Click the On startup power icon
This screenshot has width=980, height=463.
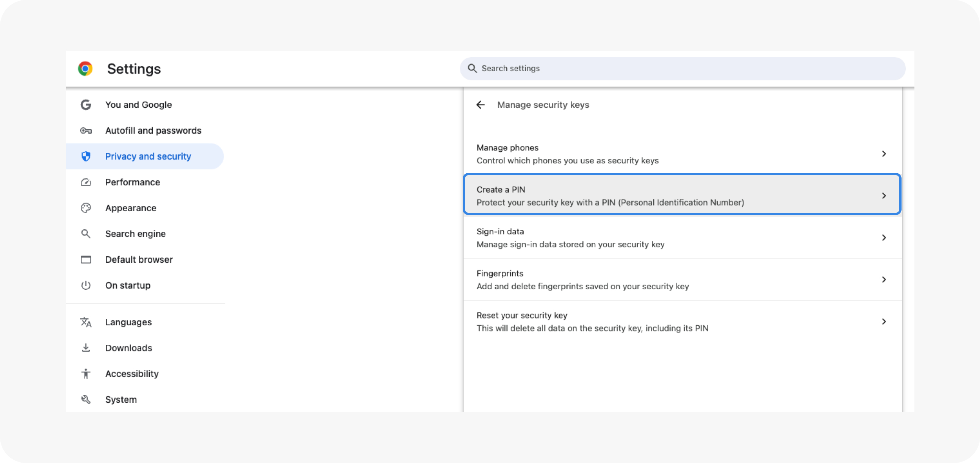pyautogui.click(x=86, y=285)
